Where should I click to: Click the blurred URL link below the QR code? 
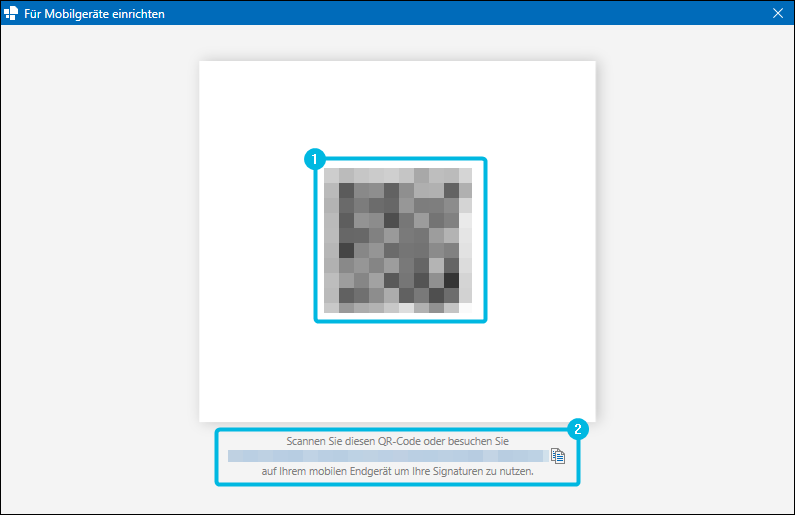[388, 456]
